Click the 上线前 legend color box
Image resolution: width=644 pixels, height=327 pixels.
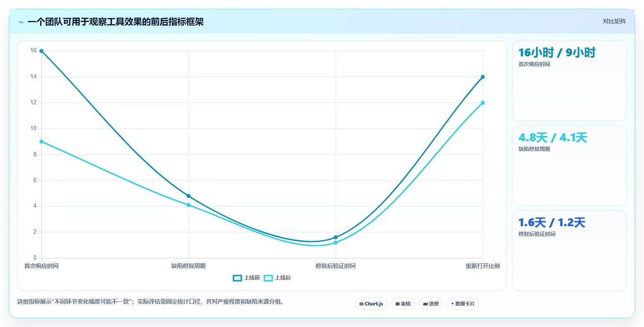237,278
